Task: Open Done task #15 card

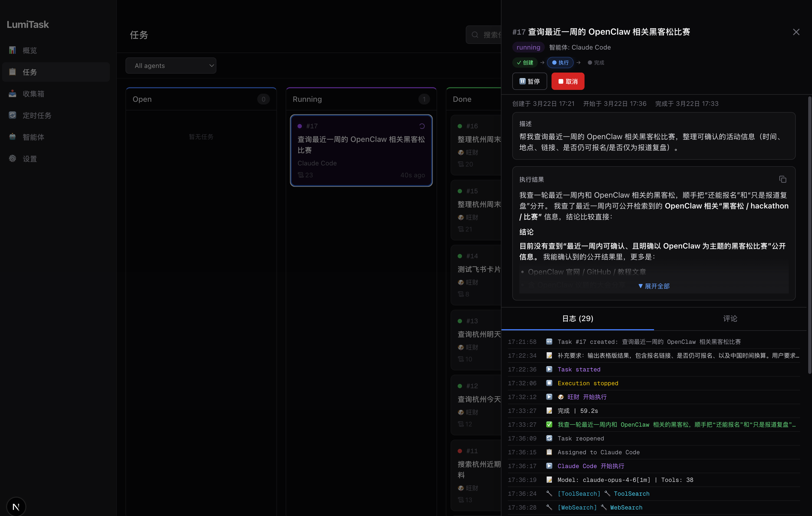Action: click(x=476, y=210)
